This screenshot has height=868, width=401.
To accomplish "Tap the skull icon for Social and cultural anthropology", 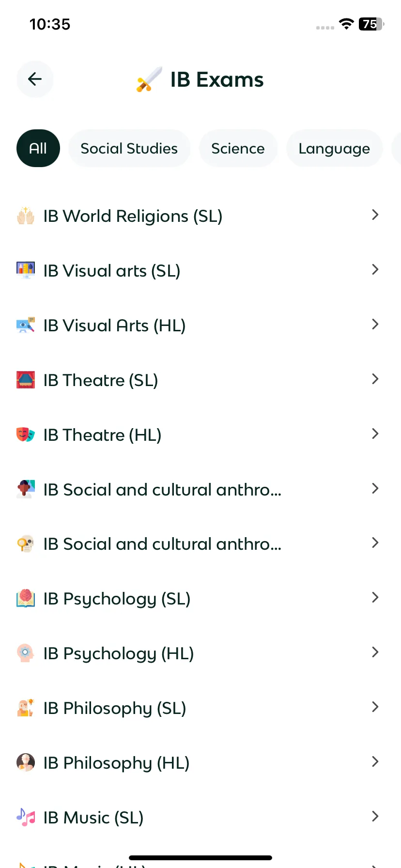I will click(x=26, y=543).
